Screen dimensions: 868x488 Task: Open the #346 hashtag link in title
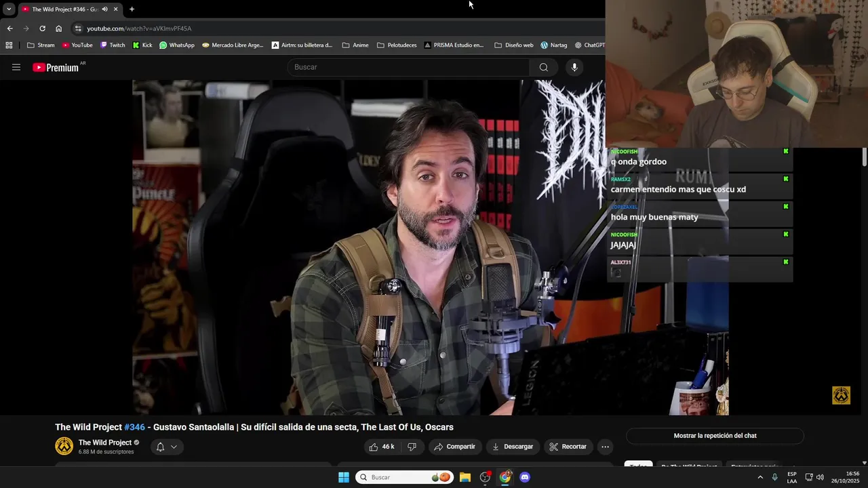pyautogui.click(x=134, y=427)
